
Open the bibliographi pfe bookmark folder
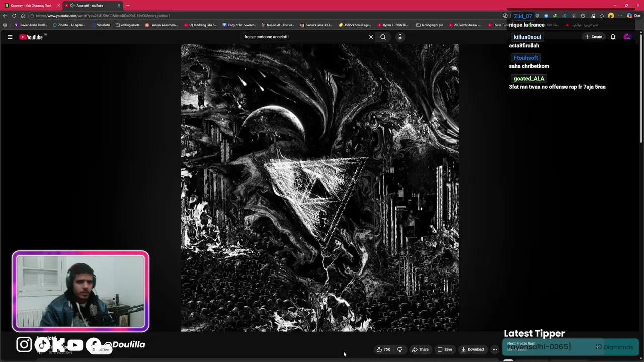pyautogui.click(x=430, y=25)
